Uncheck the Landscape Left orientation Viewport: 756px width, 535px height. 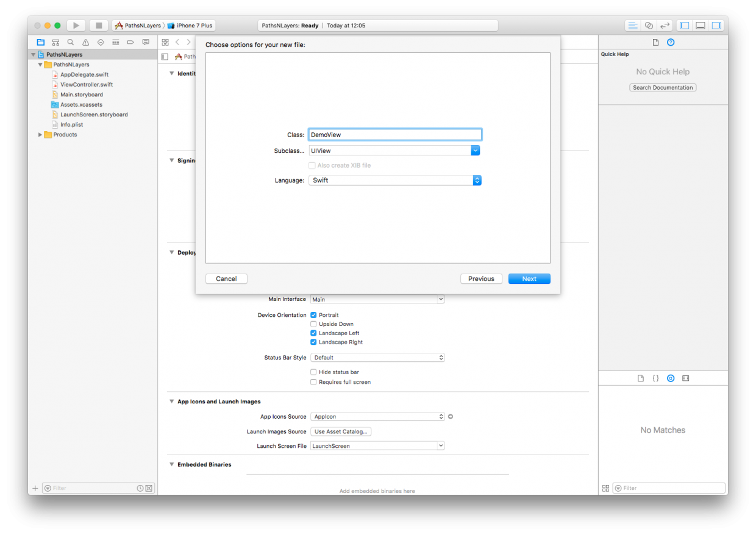[x=313, y=333]
